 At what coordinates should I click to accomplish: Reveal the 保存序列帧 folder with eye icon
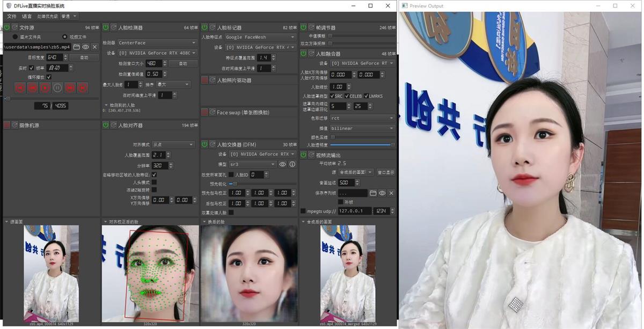tap(382, 193)
